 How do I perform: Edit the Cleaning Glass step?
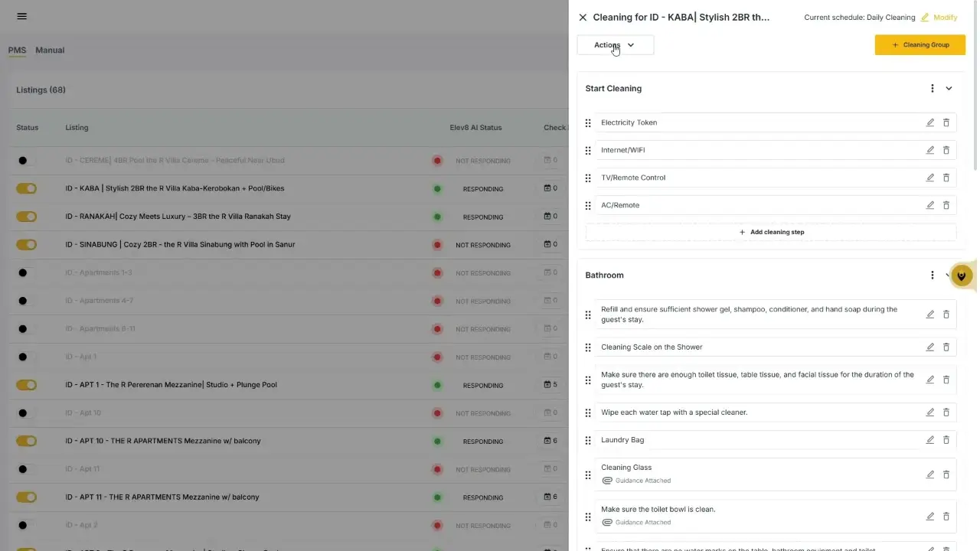930,474
